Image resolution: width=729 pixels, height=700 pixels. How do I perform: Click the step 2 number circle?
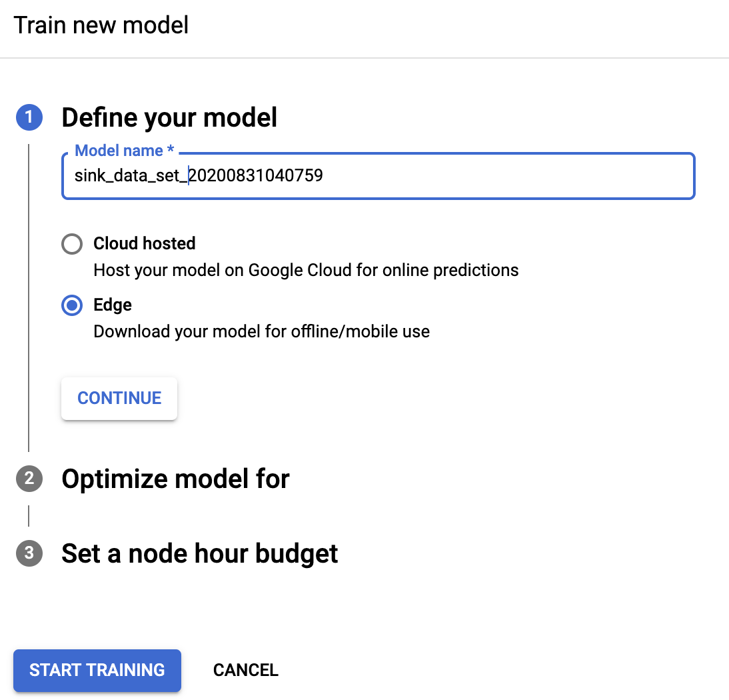point(29,479)
